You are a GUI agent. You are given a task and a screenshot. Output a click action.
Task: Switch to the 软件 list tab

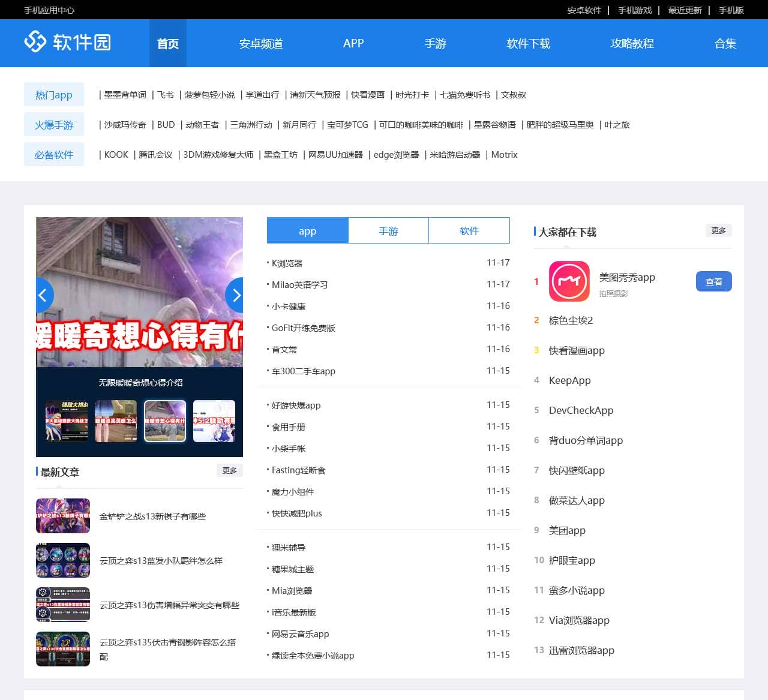click(469, 231)
